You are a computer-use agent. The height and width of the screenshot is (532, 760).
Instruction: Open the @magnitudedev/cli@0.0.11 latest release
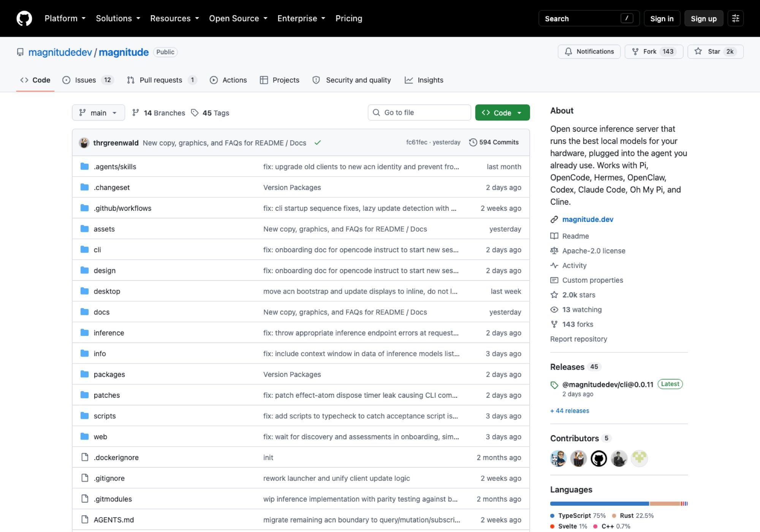608,384
